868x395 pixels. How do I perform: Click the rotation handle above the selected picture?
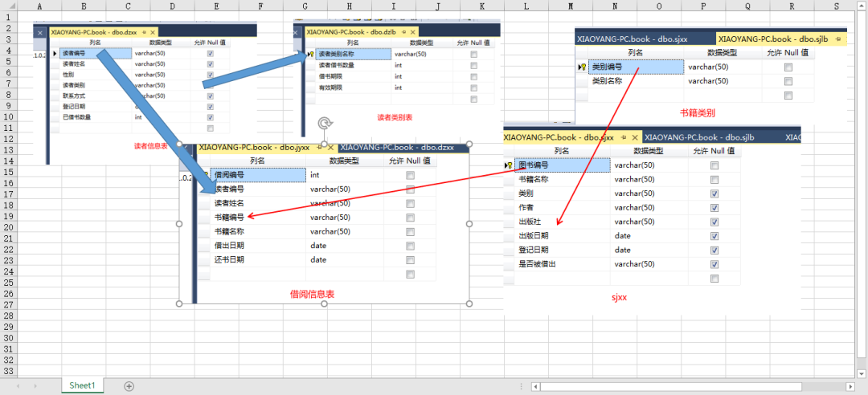[325, 123]
